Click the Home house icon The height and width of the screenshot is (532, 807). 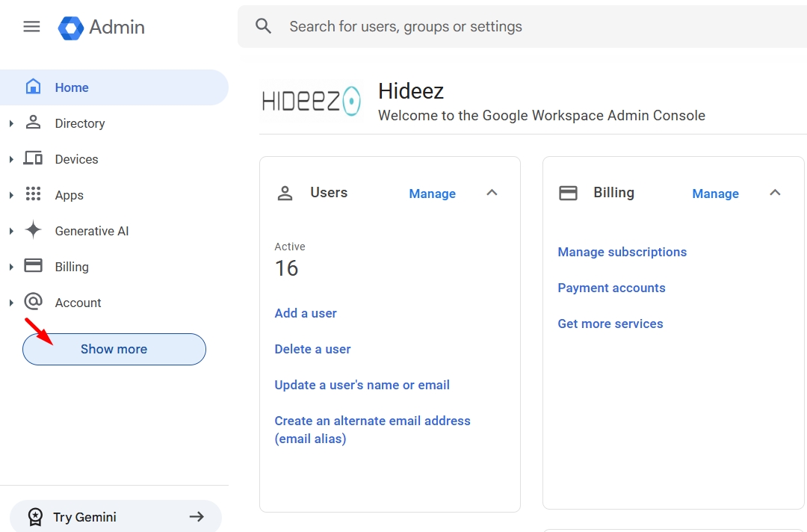point(34,87)
